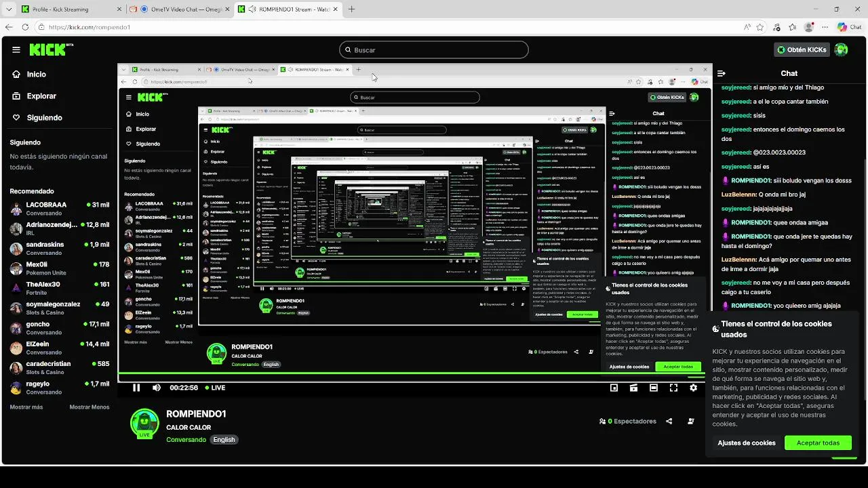The image size is (868, 488).
Task: Open Copilot Chat in browser toolbar
Action: pyautogui.click(x=849, y=27)
